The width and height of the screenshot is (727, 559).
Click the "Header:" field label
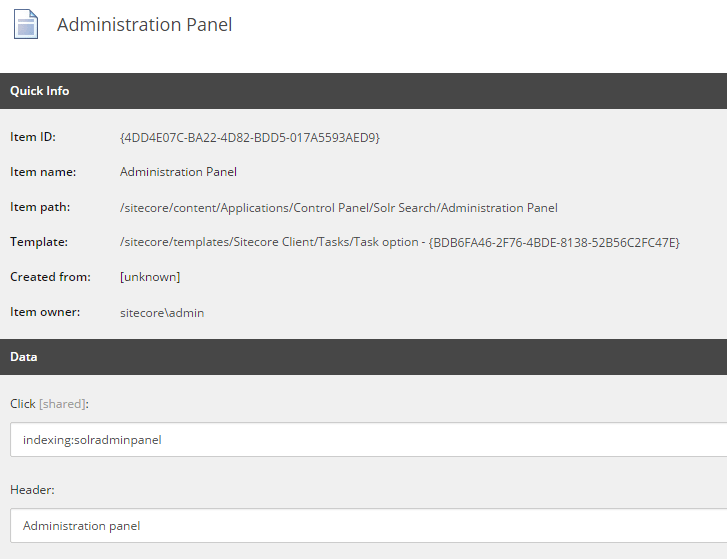32,490
